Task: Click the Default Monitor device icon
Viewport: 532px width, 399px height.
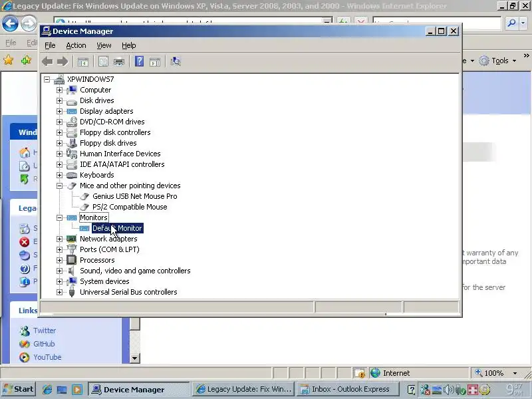Action: 84,228
